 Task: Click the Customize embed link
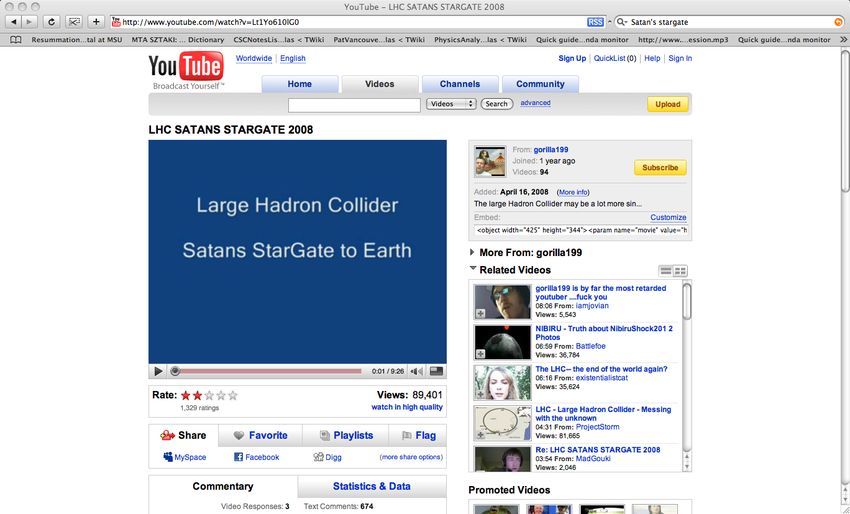pyautogui.click(x=668, y=217)
